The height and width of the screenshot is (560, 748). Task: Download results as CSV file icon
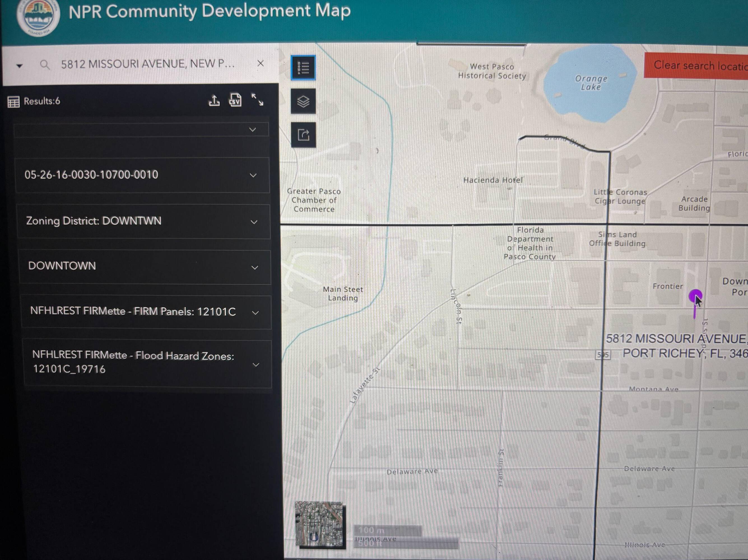(x=235, y=100)
